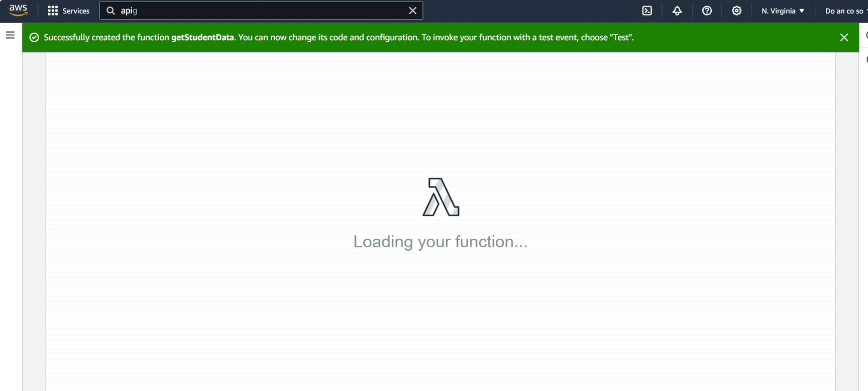Open the AWS home logo

point(18,11)
